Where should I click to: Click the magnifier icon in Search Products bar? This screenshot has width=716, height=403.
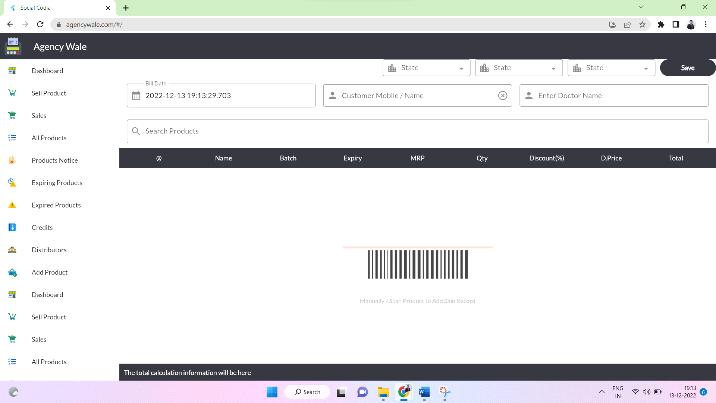[x=136, y=131]
